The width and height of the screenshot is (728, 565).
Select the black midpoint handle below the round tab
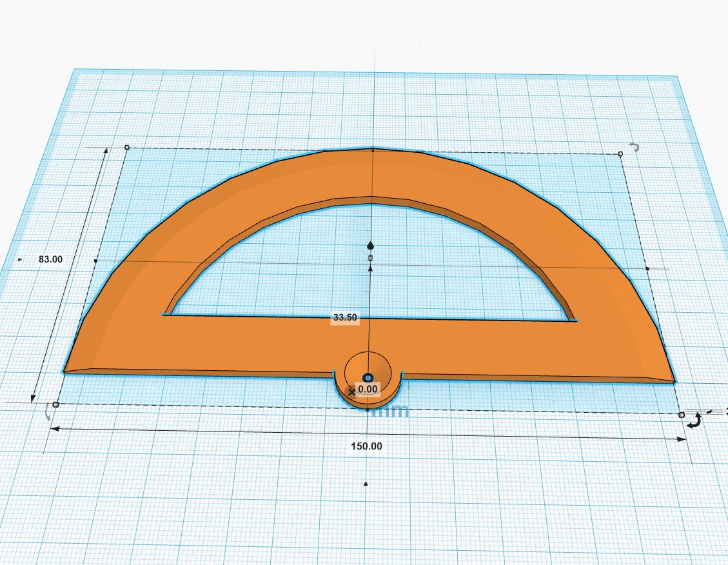click(x=368, y=410)
